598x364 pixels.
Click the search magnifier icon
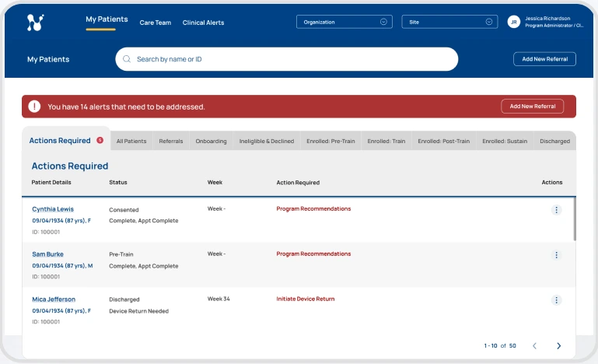(127, 59)
